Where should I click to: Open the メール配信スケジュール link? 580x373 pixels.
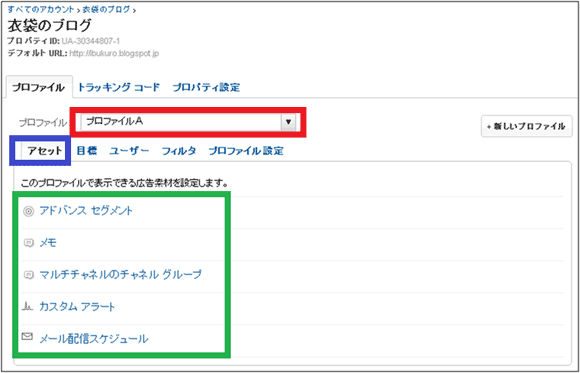coord(94,339)
